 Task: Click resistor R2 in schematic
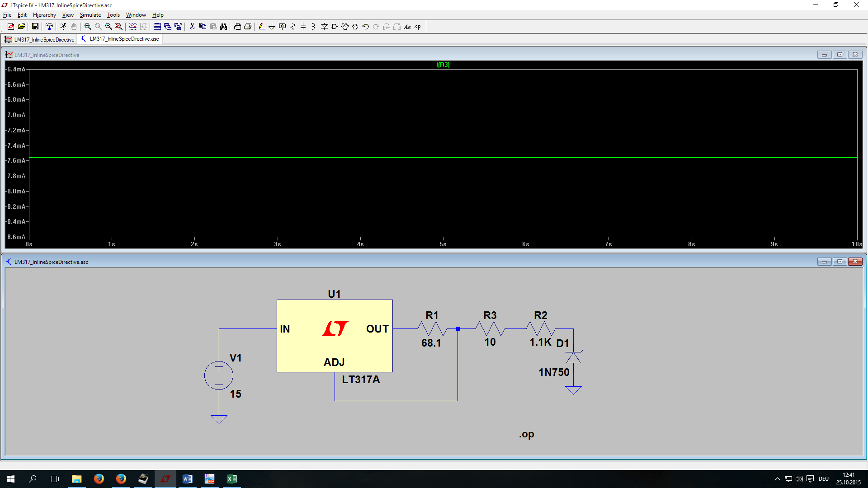tap(540, 328)
